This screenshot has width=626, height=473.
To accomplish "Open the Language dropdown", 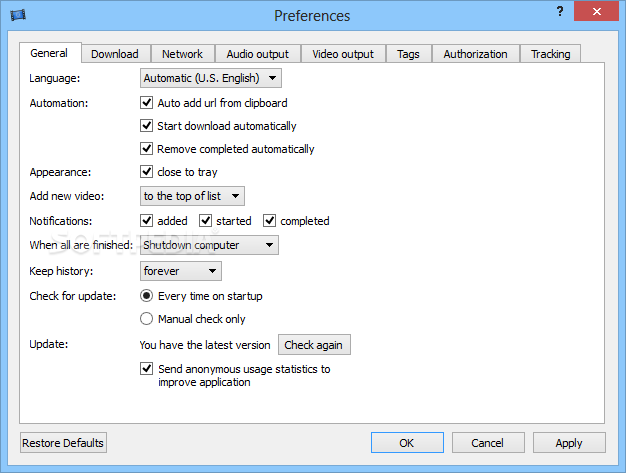I will point(211,78).
